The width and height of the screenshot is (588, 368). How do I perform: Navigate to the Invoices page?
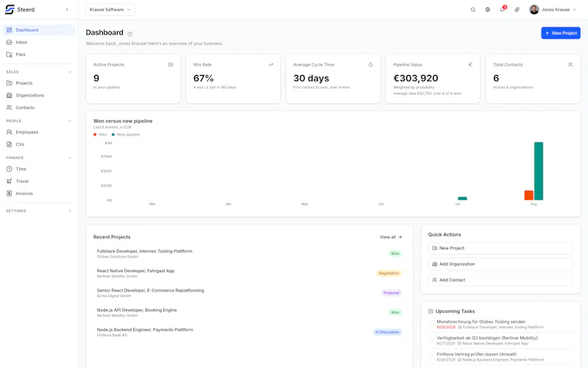click(x=39, y=194)
